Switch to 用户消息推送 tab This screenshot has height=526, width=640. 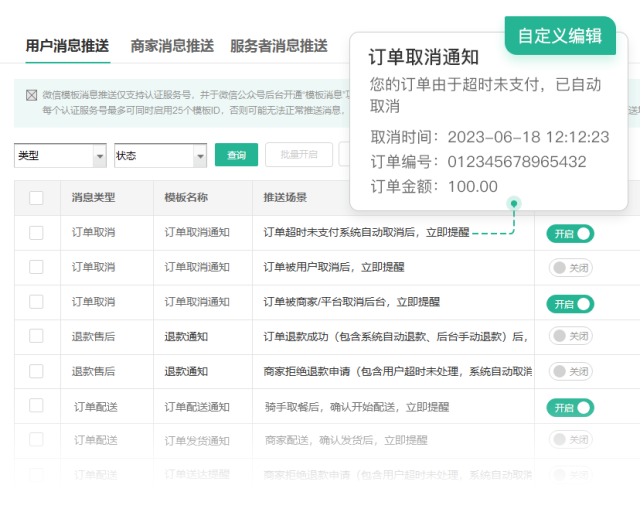[67, 46]
